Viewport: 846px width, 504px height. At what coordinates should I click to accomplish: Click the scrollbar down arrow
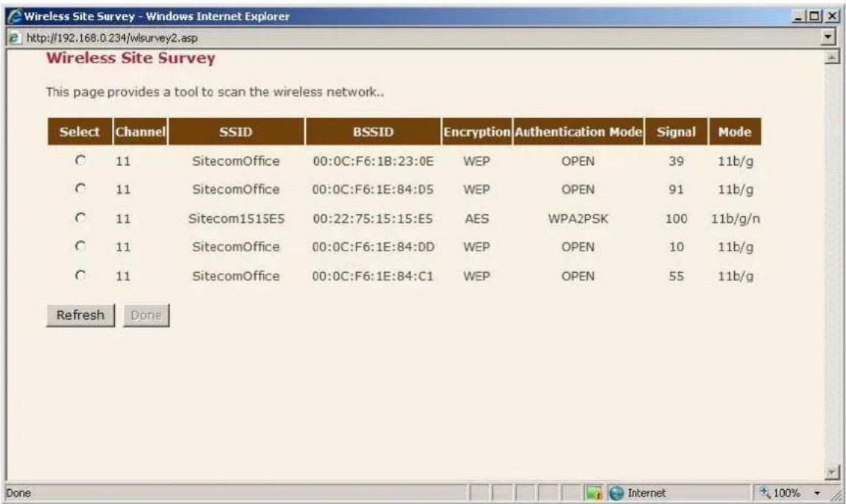[x=833, y=472]
